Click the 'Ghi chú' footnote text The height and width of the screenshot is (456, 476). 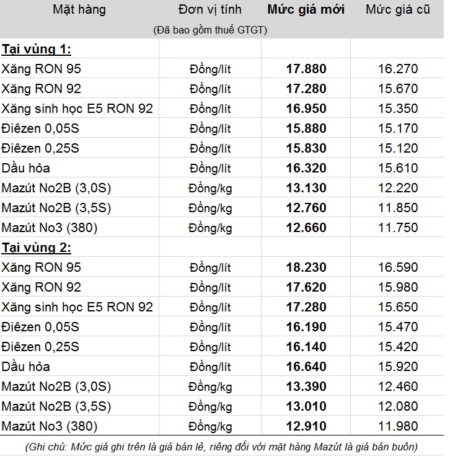pos(221,447)
